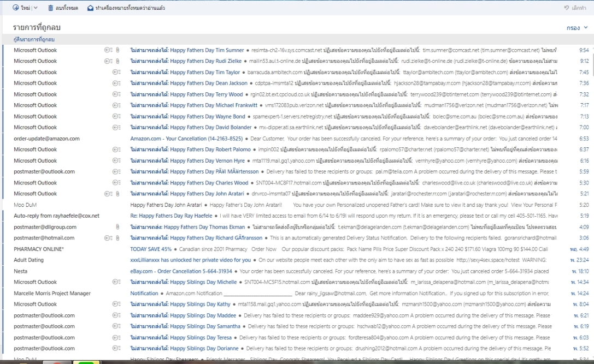Click the attachment paperclip on Richard GÃfransson row
This screenshot has height=364, width=594.
(117, 238)
